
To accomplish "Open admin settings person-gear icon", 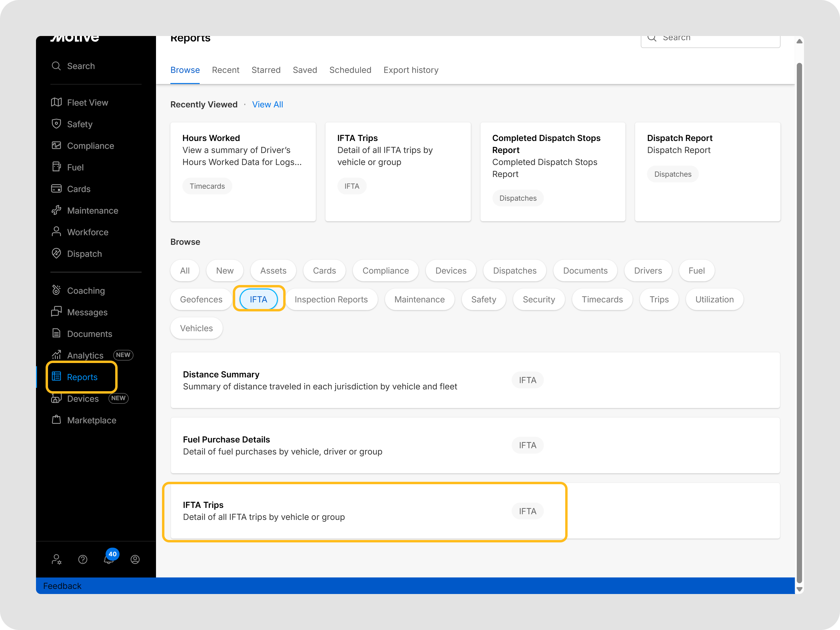I will 57,559.
